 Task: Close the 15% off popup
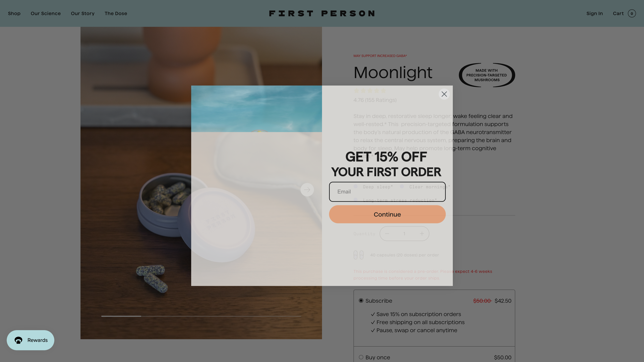point(444,94)
